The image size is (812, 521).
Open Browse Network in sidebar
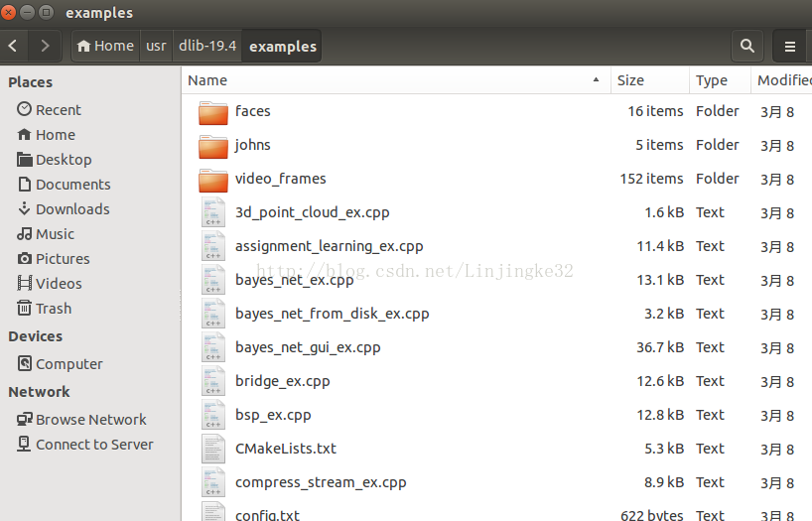point(90,420)
